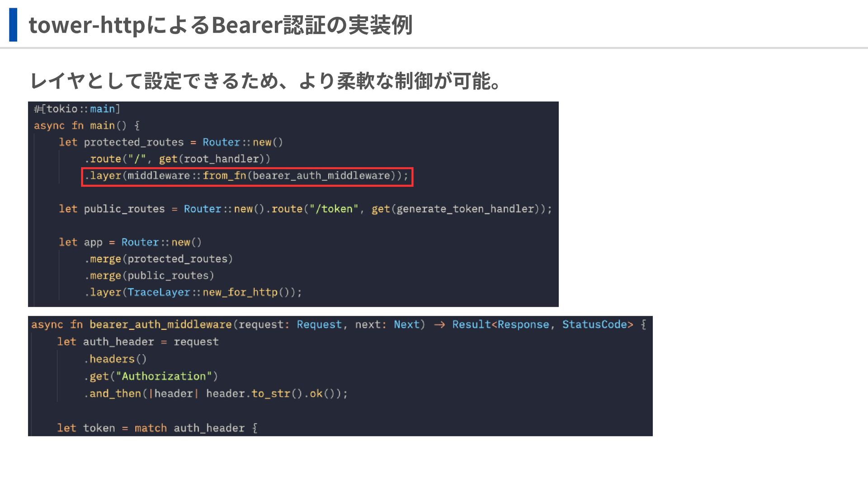This screenshot has height=488, width=868.
Task: Click generate_token_handler in the code
Action: (x=465, y=209)
